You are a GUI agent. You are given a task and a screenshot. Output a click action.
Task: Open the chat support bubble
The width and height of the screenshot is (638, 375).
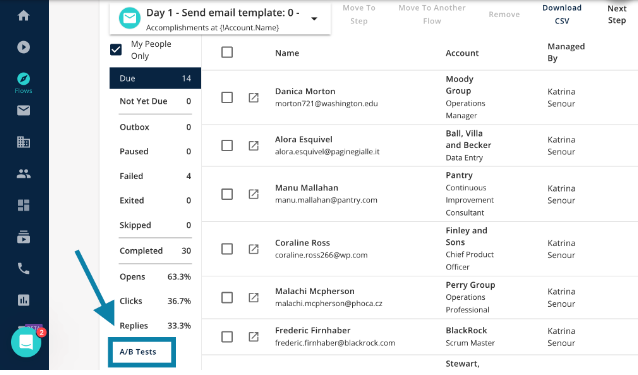26,342
